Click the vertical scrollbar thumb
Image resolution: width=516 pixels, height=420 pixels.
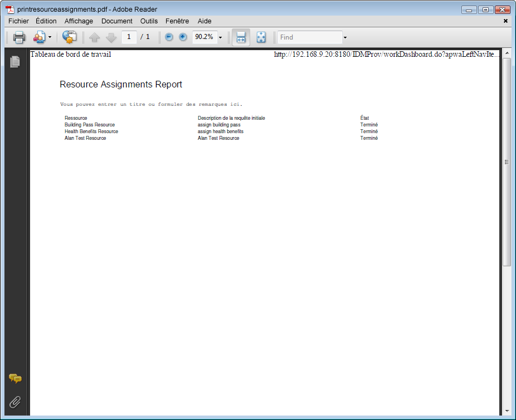coord(507,162)
